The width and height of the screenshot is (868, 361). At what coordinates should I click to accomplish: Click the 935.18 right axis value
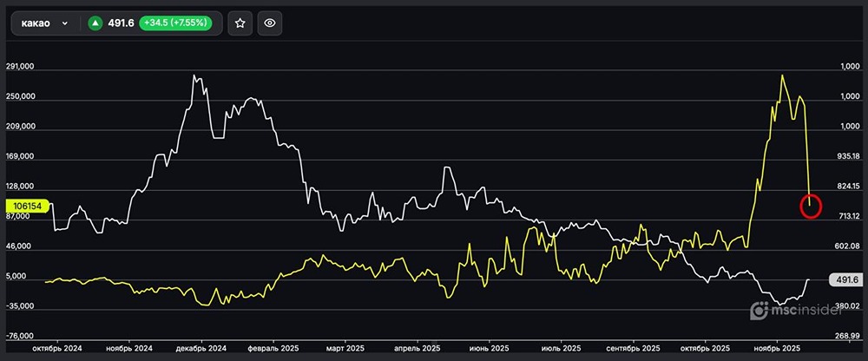click(x=846, y=157)
